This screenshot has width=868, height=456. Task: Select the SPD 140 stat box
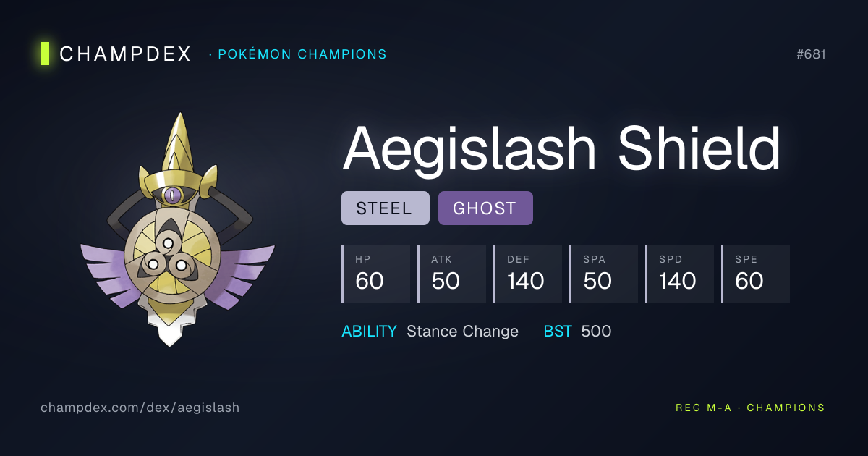680,274
